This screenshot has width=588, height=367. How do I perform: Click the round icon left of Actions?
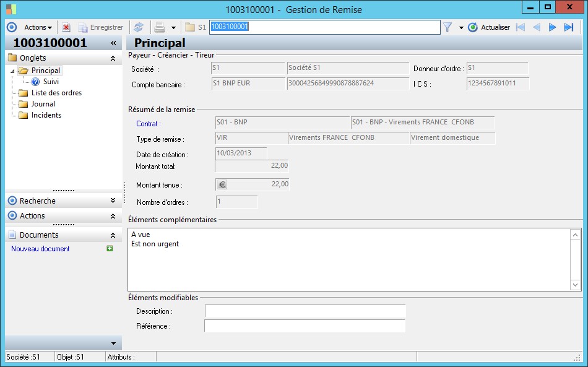12,27
